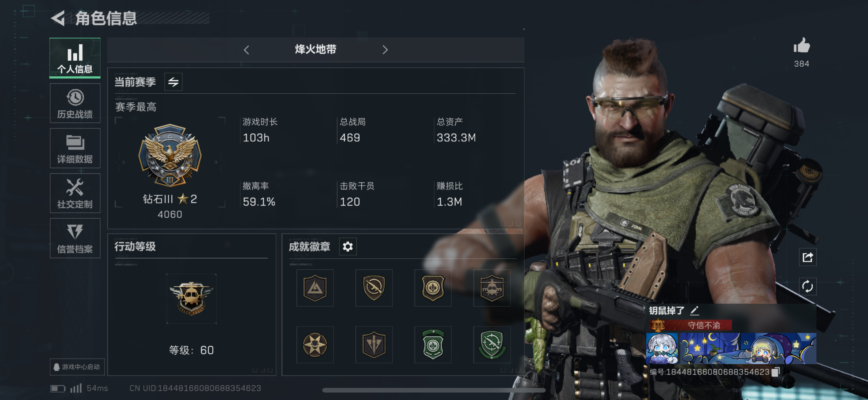Click the 游戏中心启动 button
868x400 pixels.
coord(77,367)
